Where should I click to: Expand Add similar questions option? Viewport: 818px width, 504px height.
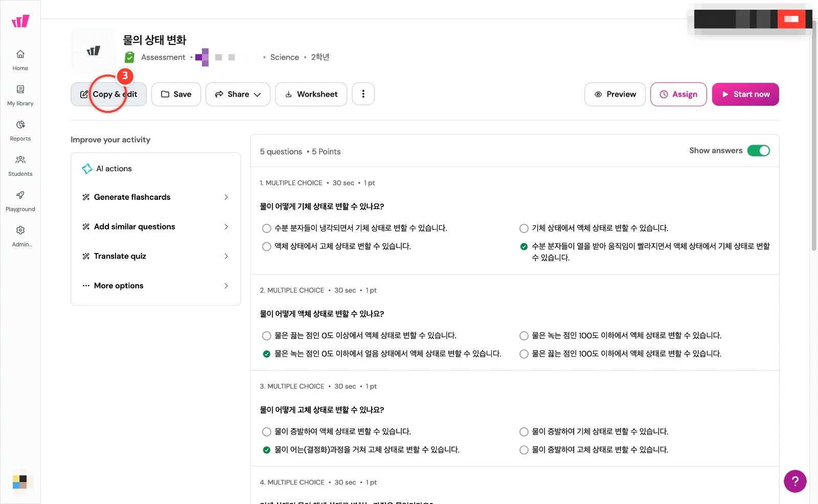[155, 227]
